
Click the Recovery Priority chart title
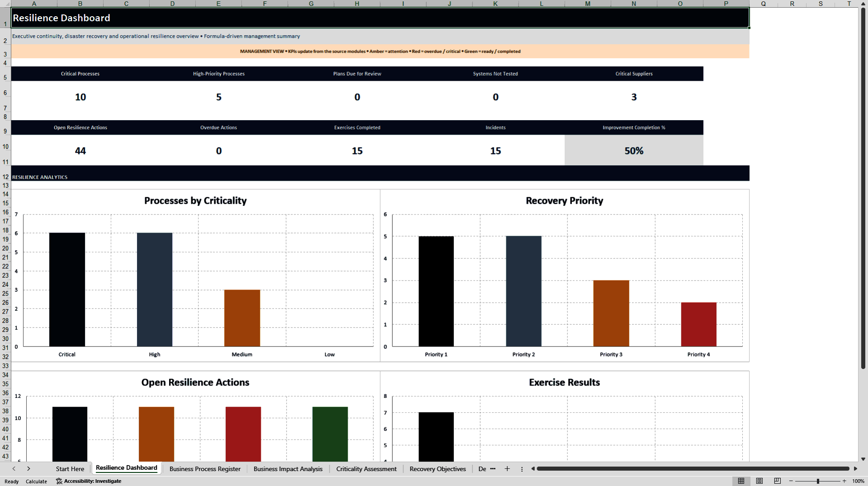click(x=564, y=201)
